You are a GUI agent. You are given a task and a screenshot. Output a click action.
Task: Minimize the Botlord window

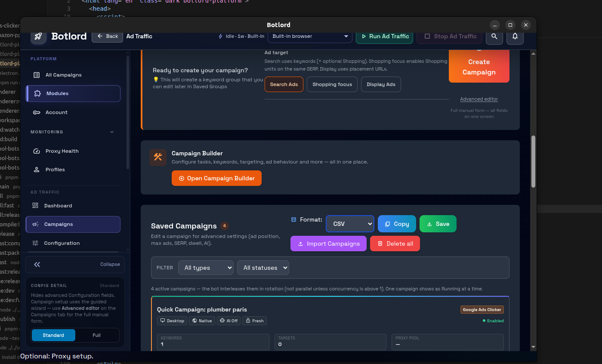click(x=495, y=25)
